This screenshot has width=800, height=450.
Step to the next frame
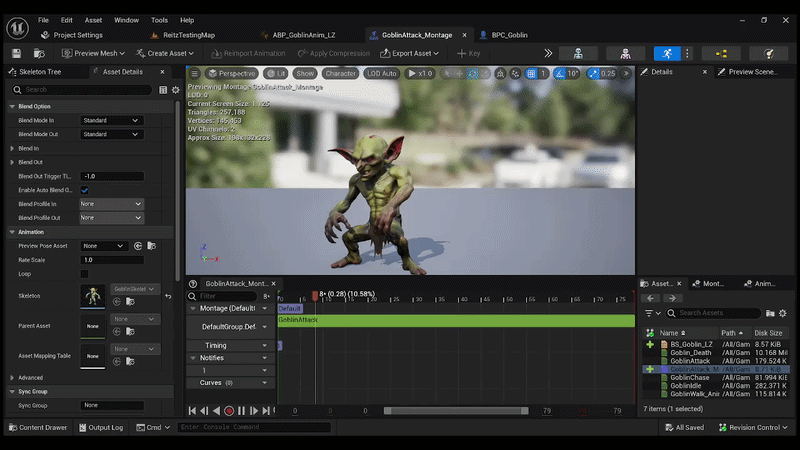[x=254, y=411]
